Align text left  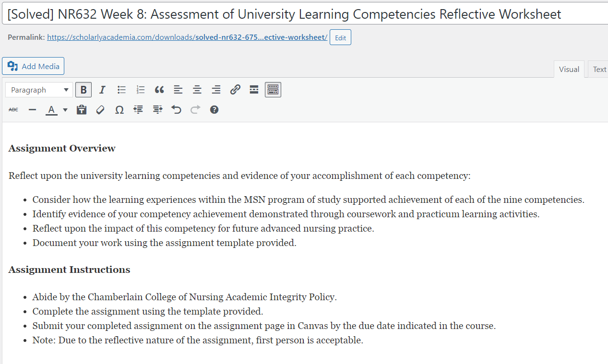coord(178,90)
